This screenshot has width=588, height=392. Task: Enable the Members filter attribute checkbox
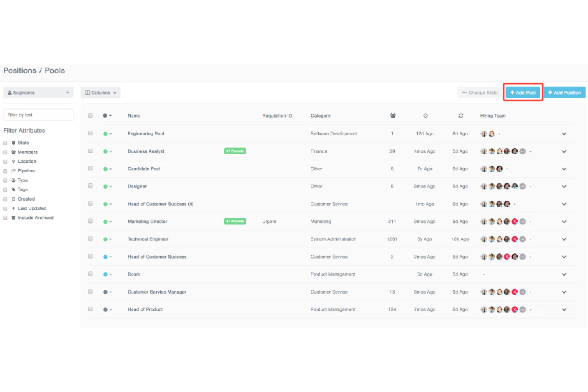[5, 152]
